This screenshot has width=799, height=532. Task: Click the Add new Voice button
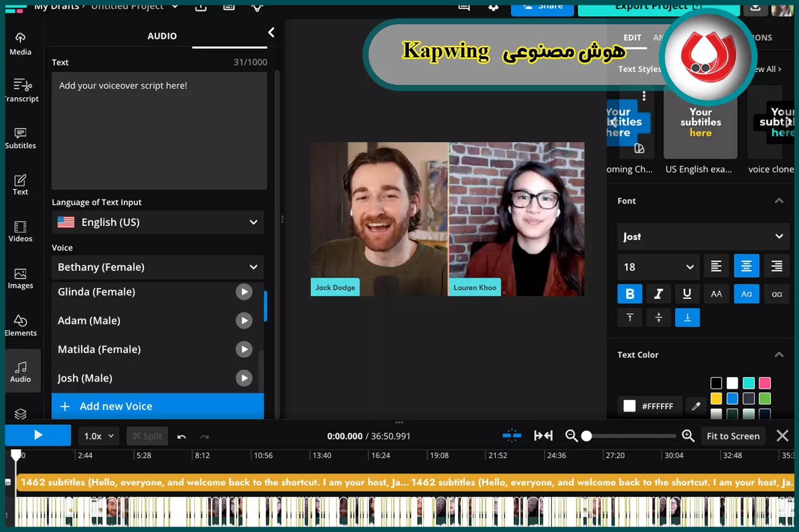[x=158, y=406]
